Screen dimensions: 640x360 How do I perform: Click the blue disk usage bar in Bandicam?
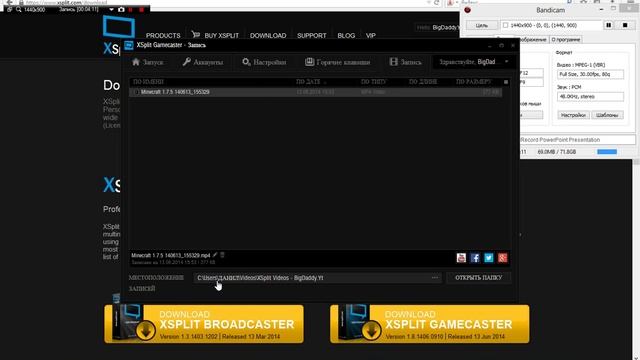coord(607,152)
